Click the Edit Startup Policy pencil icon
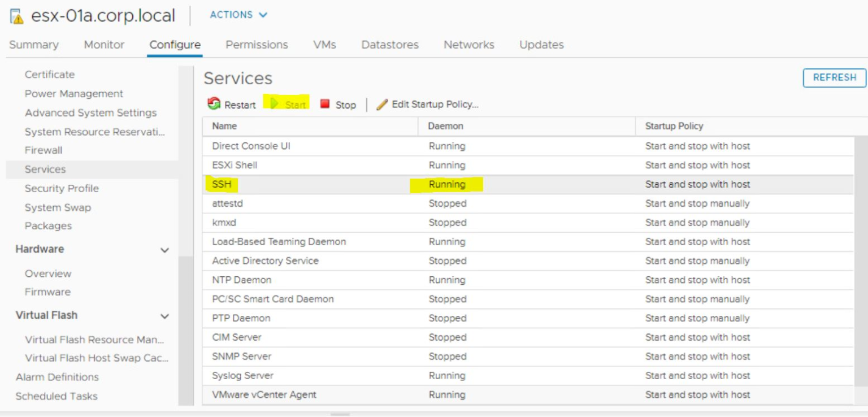 point(382,104)
